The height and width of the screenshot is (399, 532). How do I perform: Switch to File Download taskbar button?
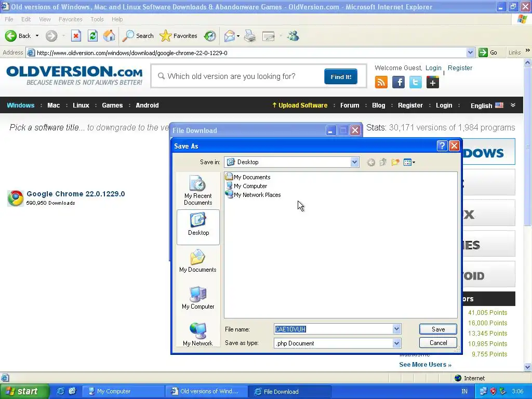(289, 392)
